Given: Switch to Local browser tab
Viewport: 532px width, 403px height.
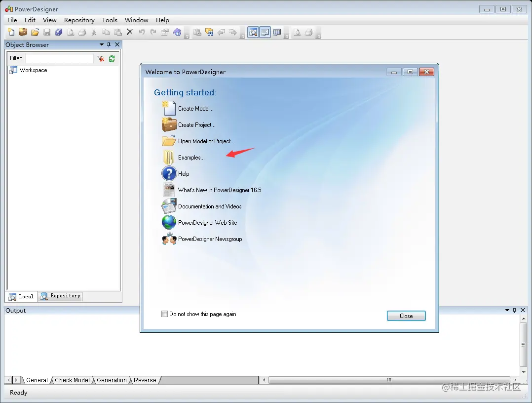Looking at the screenshot, I should (x=21, y=296).
